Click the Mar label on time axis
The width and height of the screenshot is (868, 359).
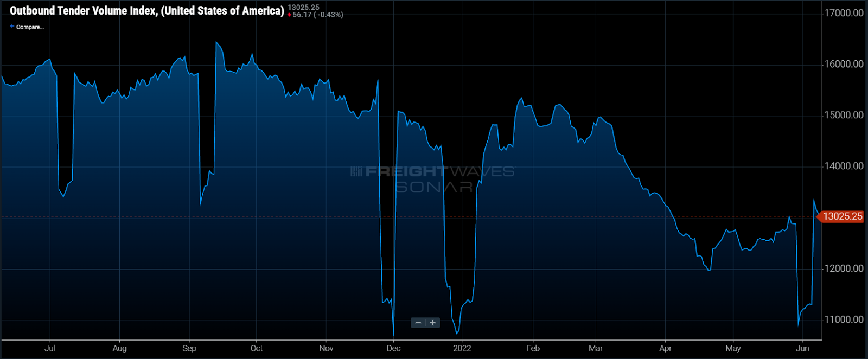596,348
